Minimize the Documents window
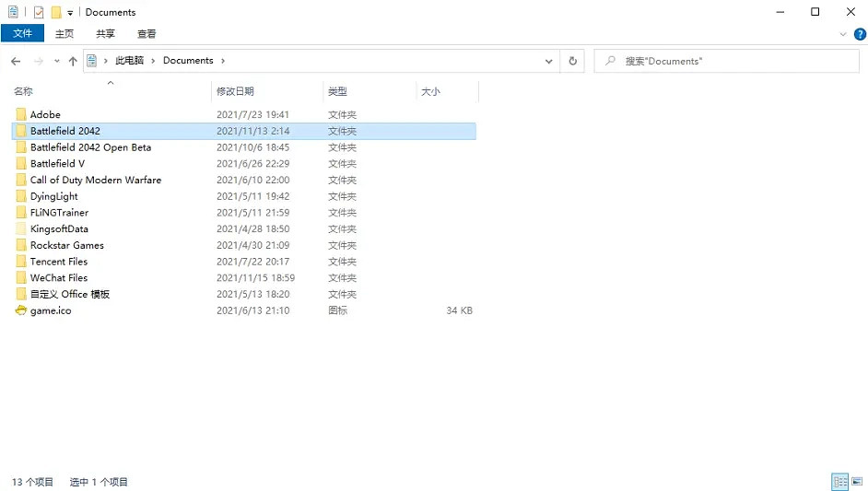 (780, 12)
